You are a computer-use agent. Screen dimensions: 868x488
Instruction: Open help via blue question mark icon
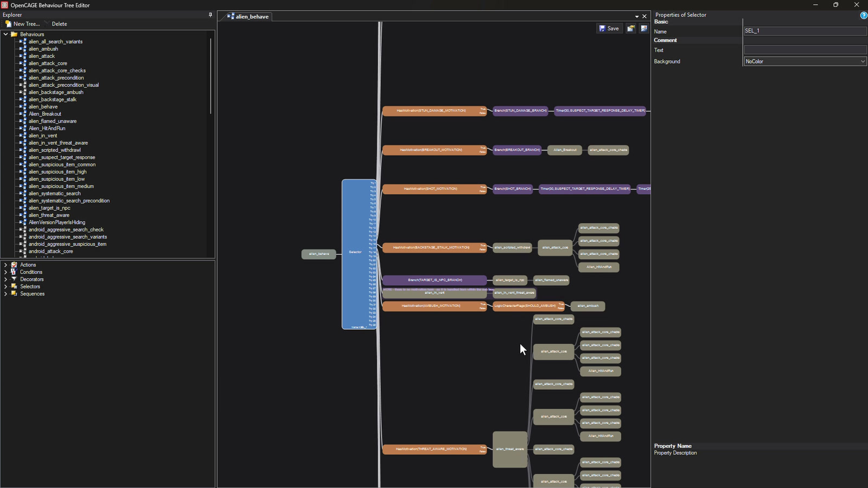point(864,15)
